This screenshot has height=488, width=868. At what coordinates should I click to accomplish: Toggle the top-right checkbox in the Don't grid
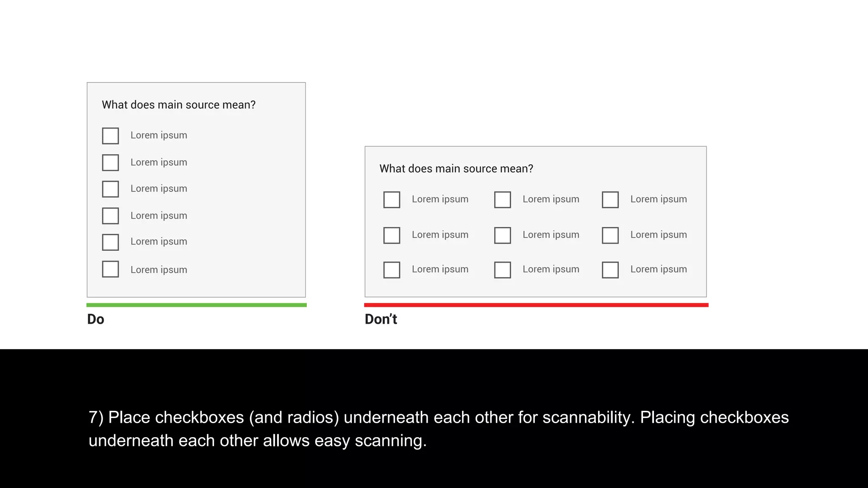pyautogui.click(x=610, y=200)
